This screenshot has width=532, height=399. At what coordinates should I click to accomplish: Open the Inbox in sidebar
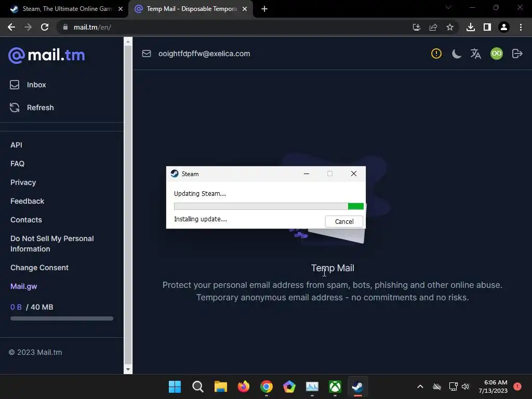coord(36,85)
